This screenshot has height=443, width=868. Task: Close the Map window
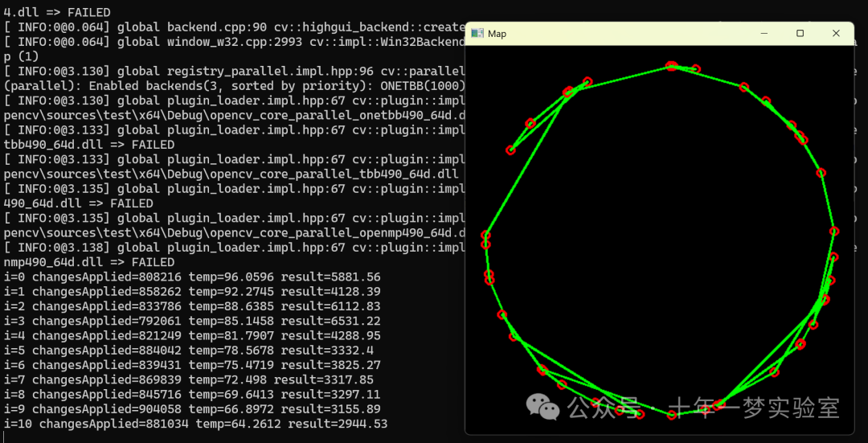click(836, 34)
